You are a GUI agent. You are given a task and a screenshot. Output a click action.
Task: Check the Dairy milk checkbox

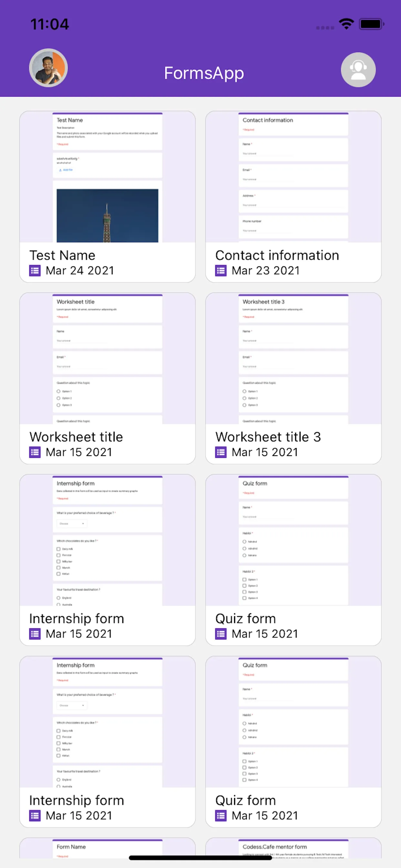click(x=58, y=549)
